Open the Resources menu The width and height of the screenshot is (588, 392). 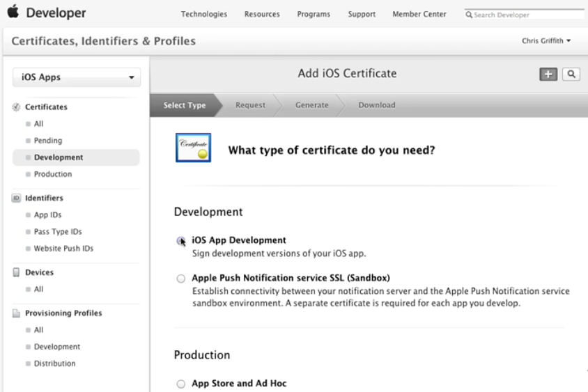[262, 14]
